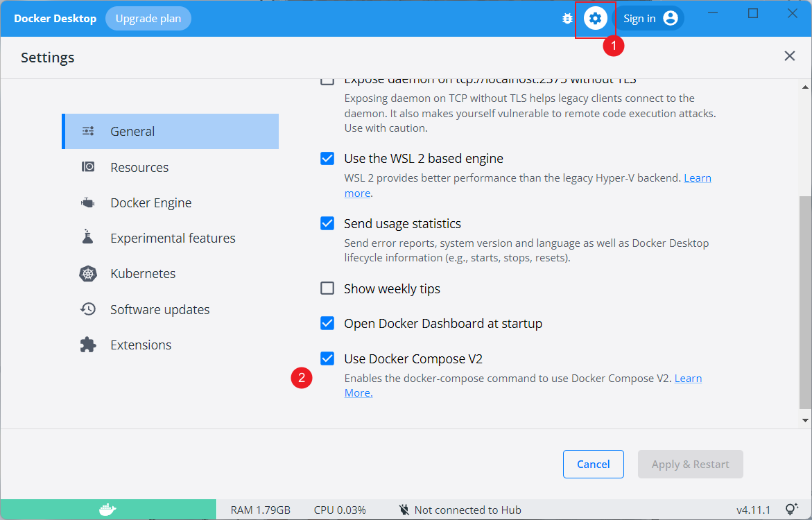Close the Settings panel with X
This screenshot has width=812, height=520.
point(789,56)
